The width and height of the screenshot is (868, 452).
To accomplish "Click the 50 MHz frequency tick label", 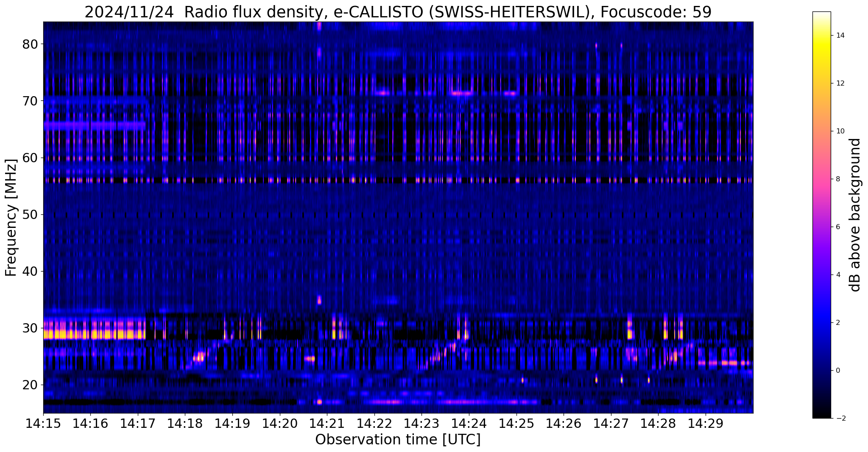I will point(30,214).
